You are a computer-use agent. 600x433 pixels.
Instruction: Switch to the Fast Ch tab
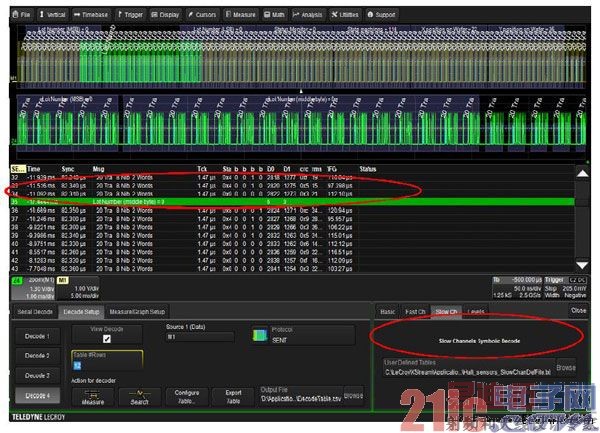(415, 312)
